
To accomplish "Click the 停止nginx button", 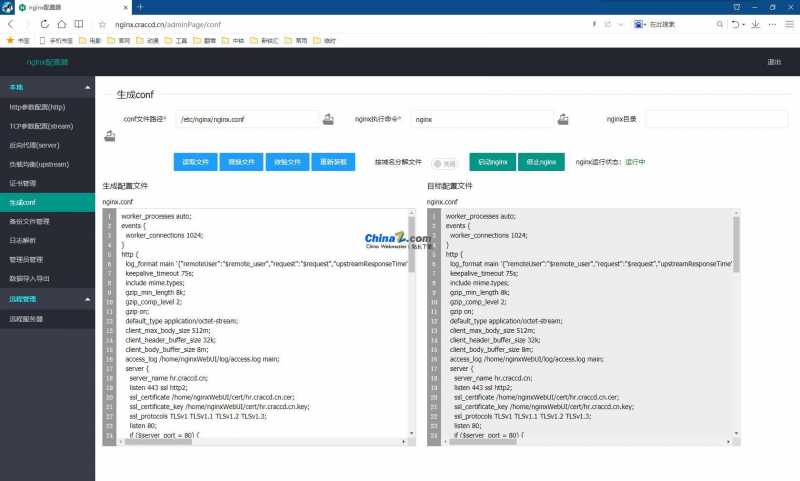I will [541, 161].
